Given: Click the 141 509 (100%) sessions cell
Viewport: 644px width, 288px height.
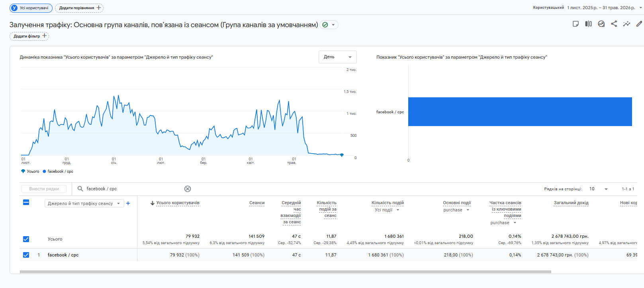Looking at the screenshot, I should click(x=249, y=255).
